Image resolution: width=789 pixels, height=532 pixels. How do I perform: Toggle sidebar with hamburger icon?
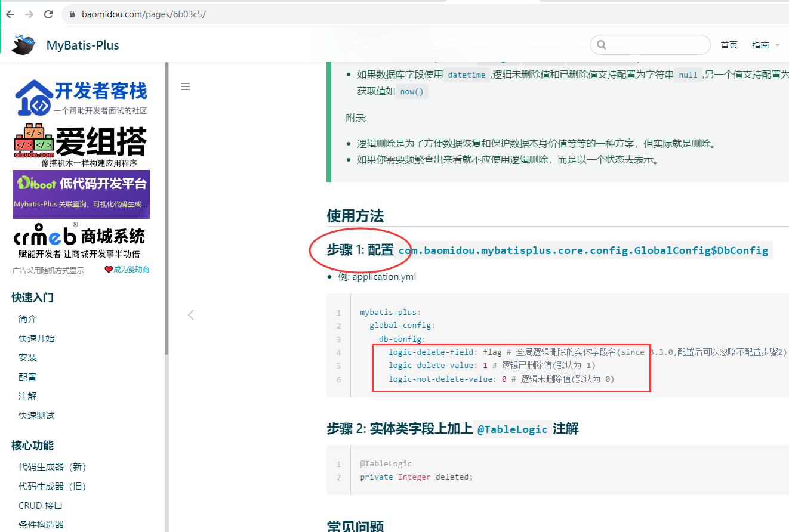(186, 86)
